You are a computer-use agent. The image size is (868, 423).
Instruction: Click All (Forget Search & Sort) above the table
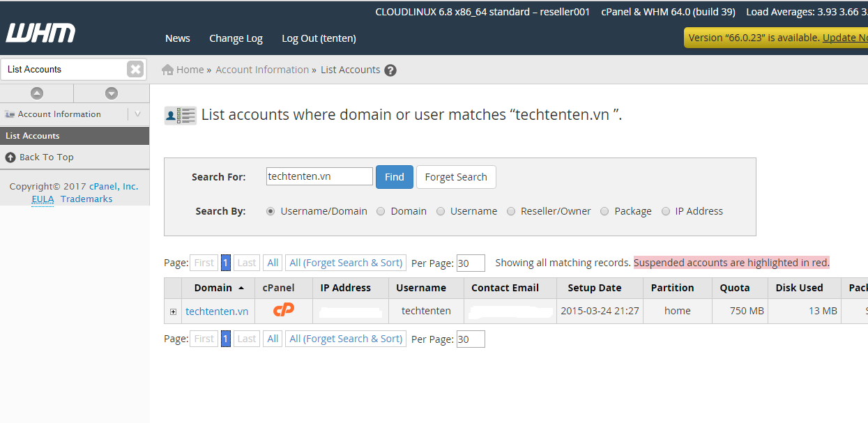point(346,263)
